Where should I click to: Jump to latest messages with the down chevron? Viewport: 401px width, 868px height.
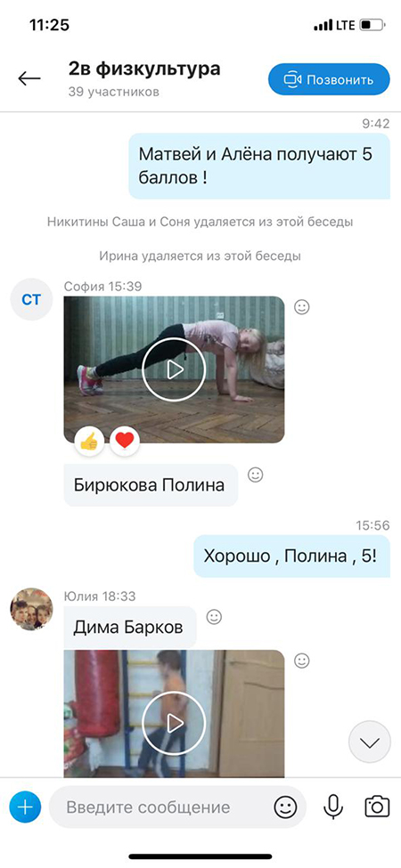click(370, 742)
